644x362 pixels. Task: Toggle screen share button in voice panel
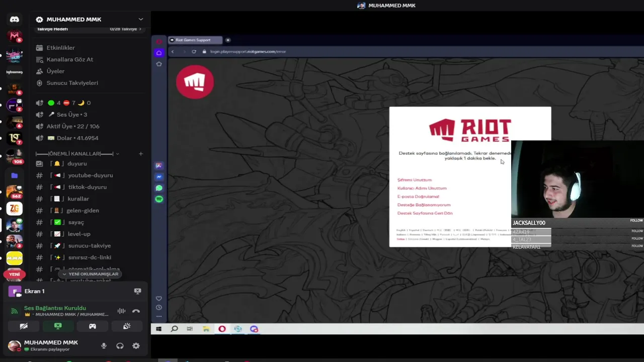(x=58, y=326)
